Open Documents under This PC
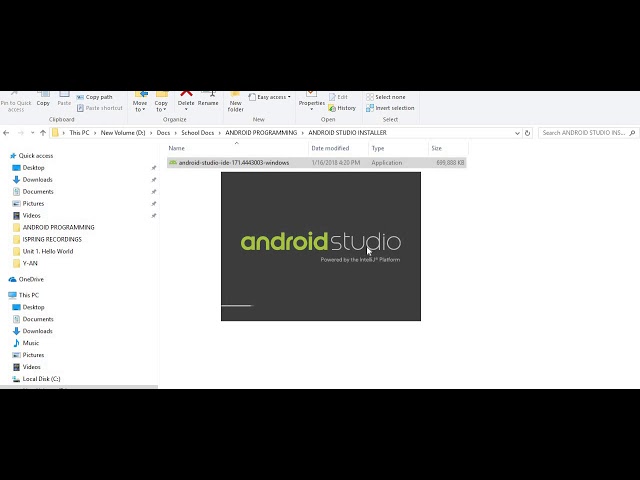The image size is (640, 480). (x=38, y=319)
